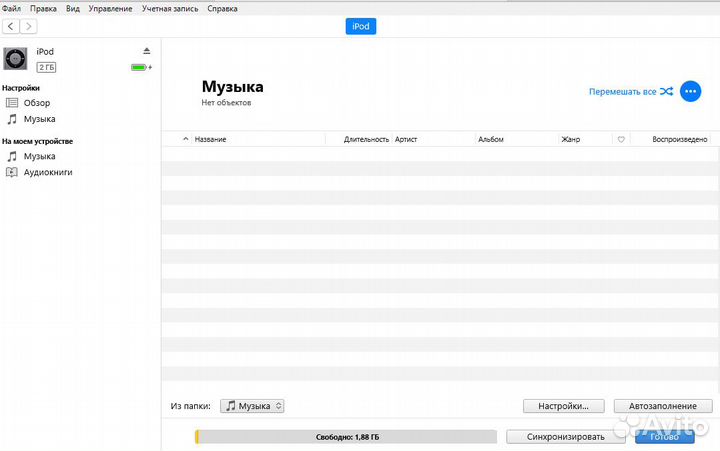Viewport: 720px width, 451px height.
Task: Go back with the left arrow
Action: pos(11,26)
